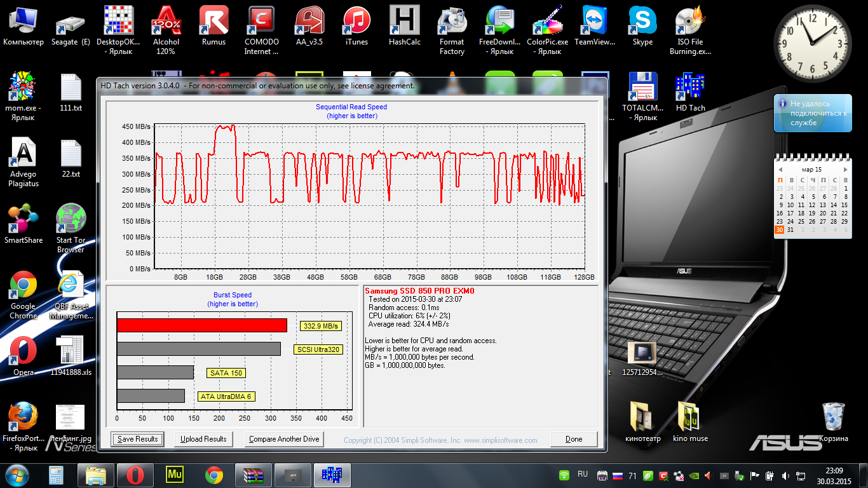Go to previous month in calendar gadget
The height and width of the screenshot is (488, 868).
(x=779, y=170)
